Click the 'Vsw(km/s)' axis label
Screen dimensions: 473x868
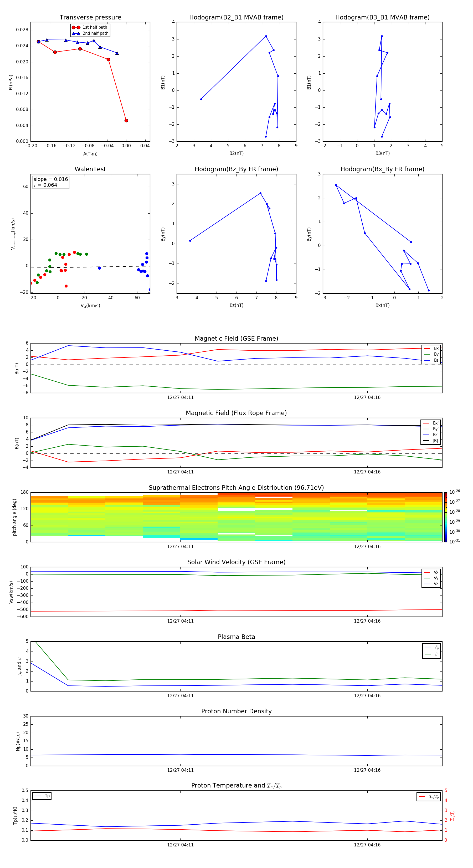[x=11, y=592]
